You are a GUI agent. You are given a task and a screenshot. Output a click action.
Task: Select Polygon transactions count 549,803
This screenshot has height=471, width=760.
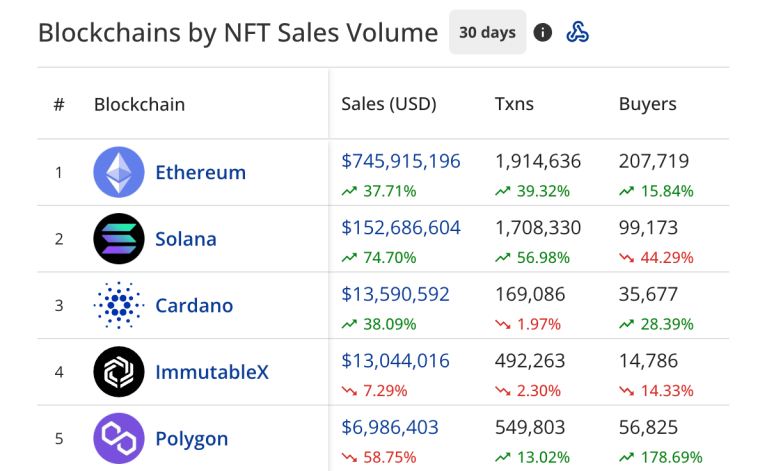click(x=530, y=427)
